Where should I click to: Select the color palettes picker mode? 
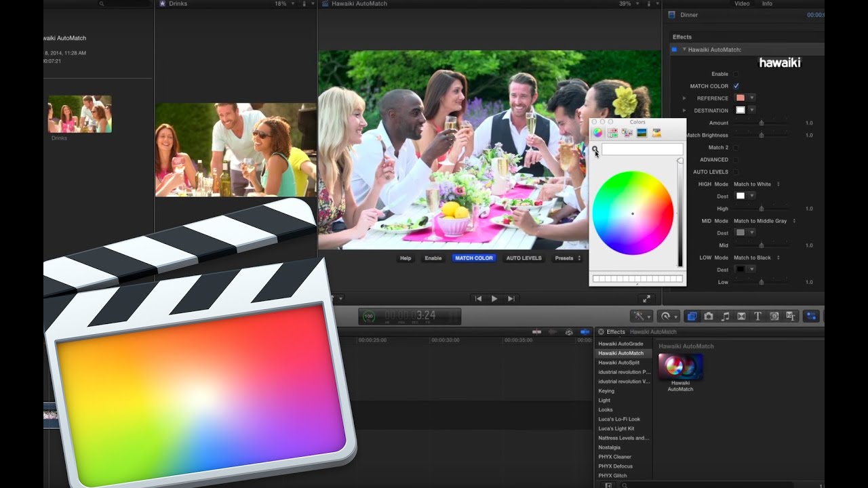coord(627,133)
